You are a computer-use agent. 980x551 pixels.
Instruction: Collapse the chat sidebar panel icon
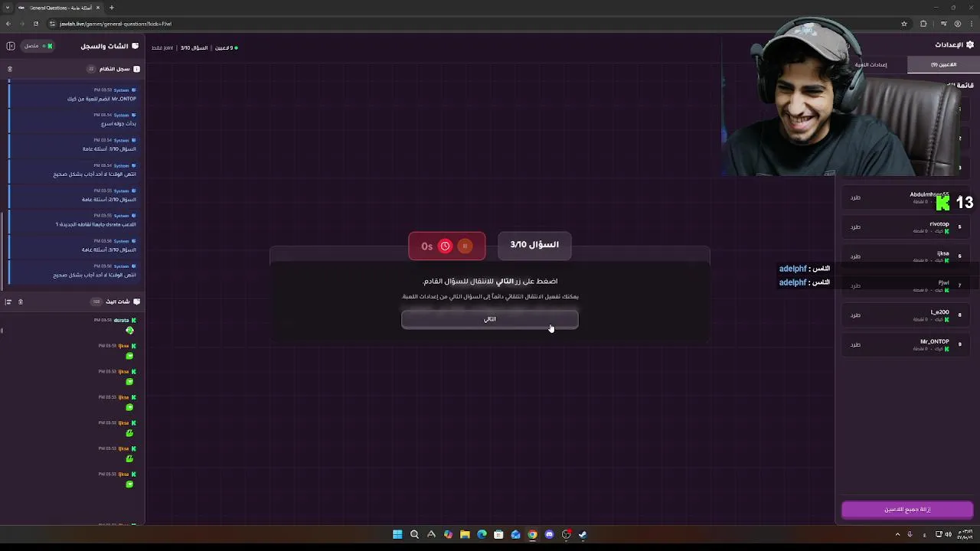click(11, 46)
